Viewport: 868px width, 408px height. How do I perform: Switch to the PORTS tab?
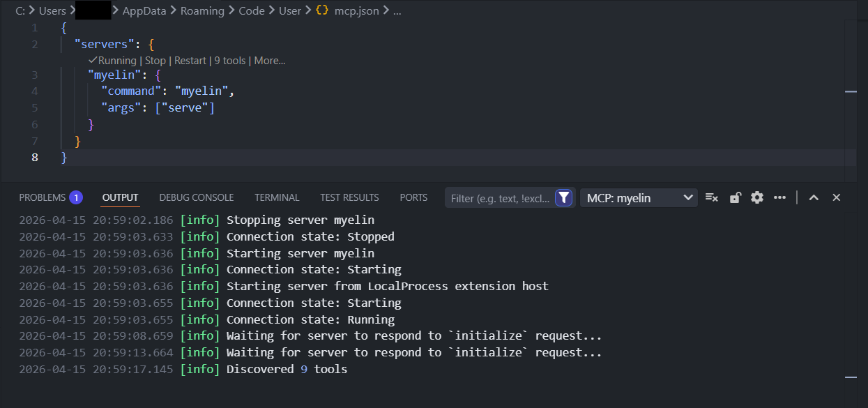(413, 197)
